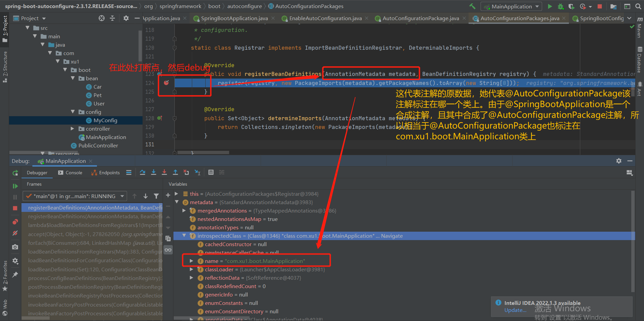Click Step Into in debugger toolbar
Screen dimensions: 644x321
click(x=153, y=172)
